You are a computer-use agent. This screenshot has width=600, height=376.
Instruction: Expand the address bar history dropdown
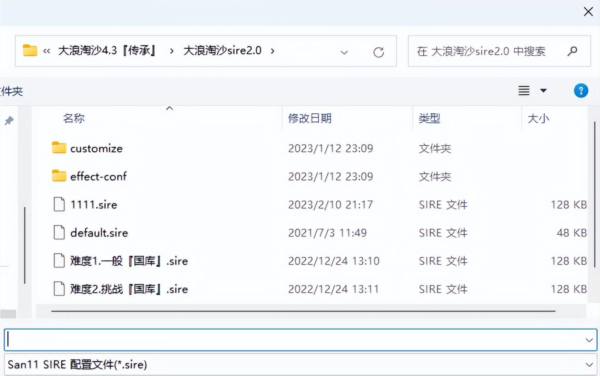point(344,52)
